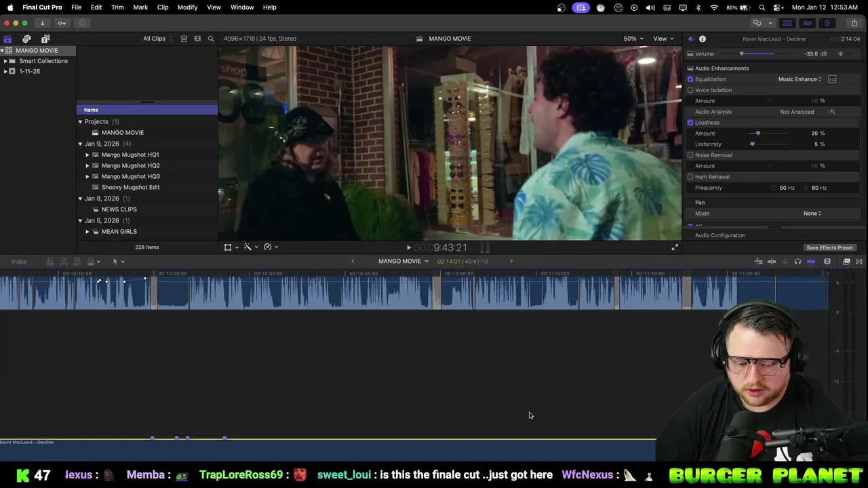Toggle the Timeline panel visibility button
Viewport: 868px width, 488px height.
click(x=807, y=23)
